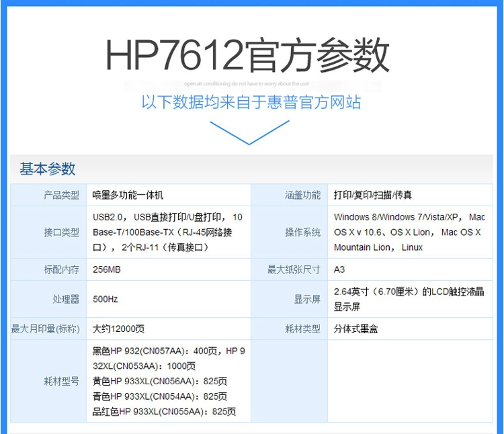The width and height of the screenshot is (504, 434).
Task: Select the 涵盖功能 label cell
Action: pyautogui.click(x=289, y=195)
